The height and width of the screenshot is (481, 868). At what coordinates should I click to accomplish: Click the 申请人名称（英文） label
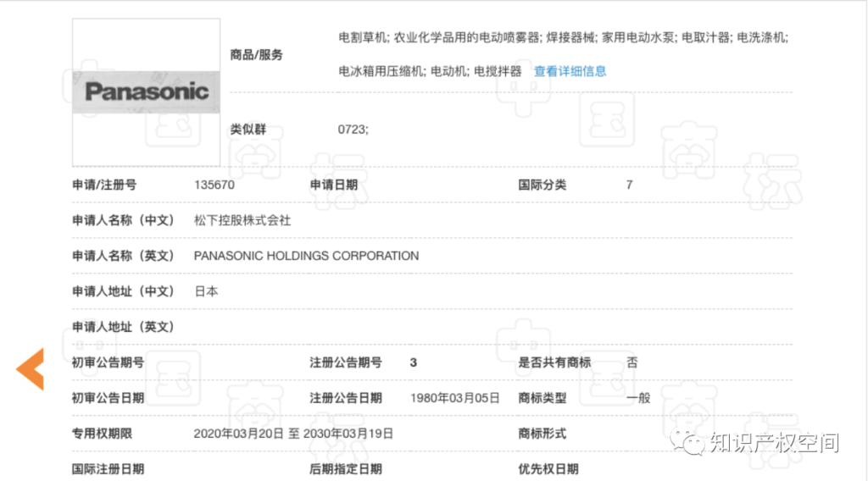coord(123,256)
